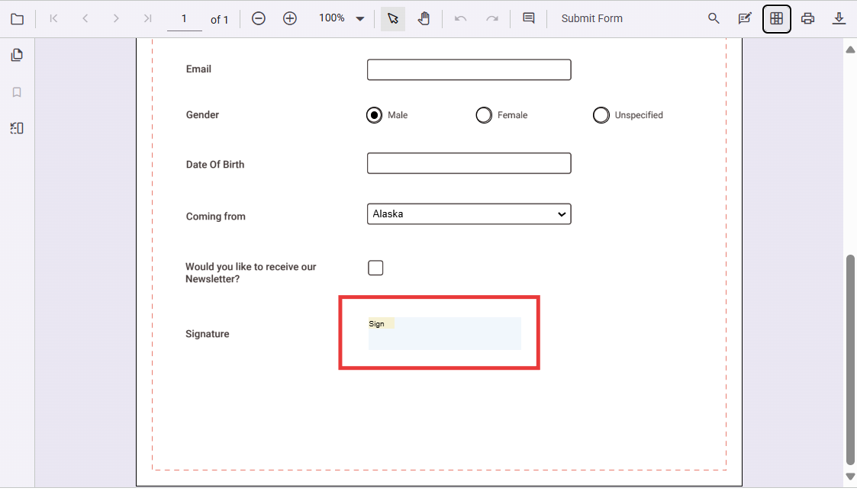The height and width of the screenshot is (504, 857).
Task: Open the Organize Pages view
Action: click(x=776, y=18)
